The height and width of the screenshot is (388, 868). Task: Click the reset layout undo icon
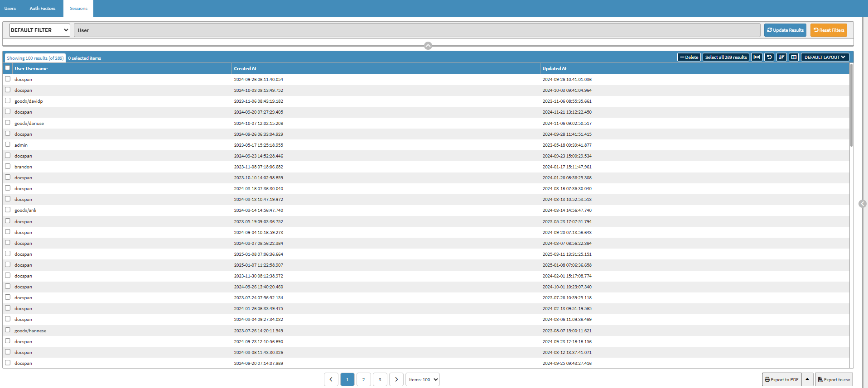coord(769,57)
